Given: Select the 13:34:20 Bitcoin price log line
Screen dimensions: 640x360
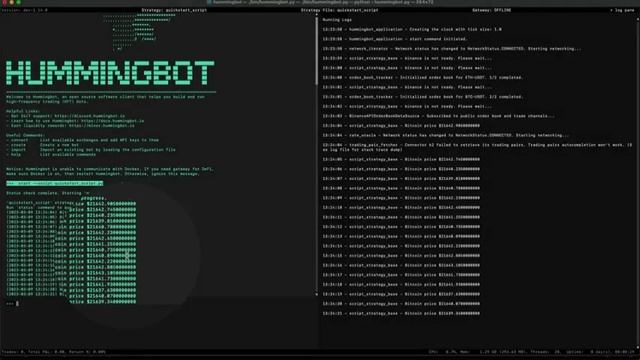Looking at the screenshot, I should (401, 304).
